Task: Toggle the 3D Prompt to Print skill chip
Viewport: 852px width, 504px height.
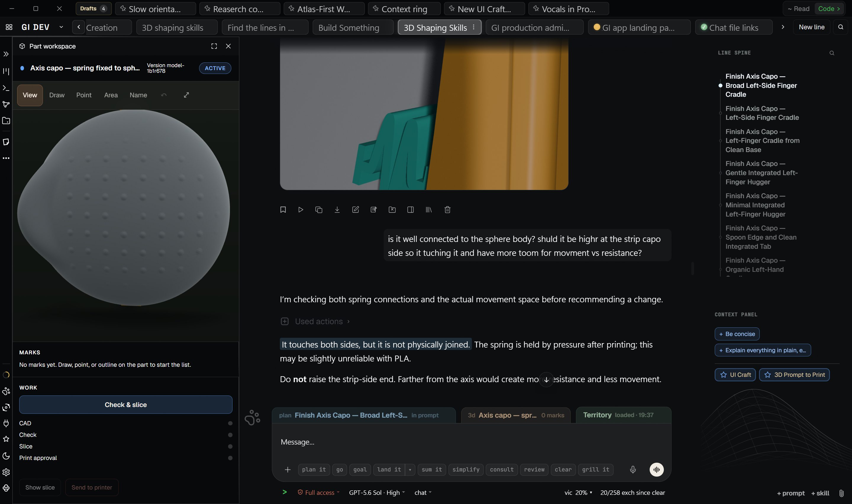Action: (794, 375)
